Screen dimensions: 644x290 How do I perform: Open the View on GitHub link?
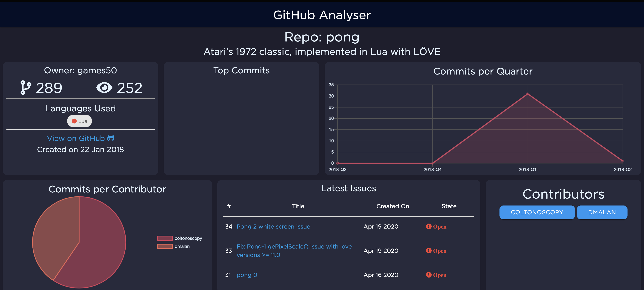[x=76, y=138]
